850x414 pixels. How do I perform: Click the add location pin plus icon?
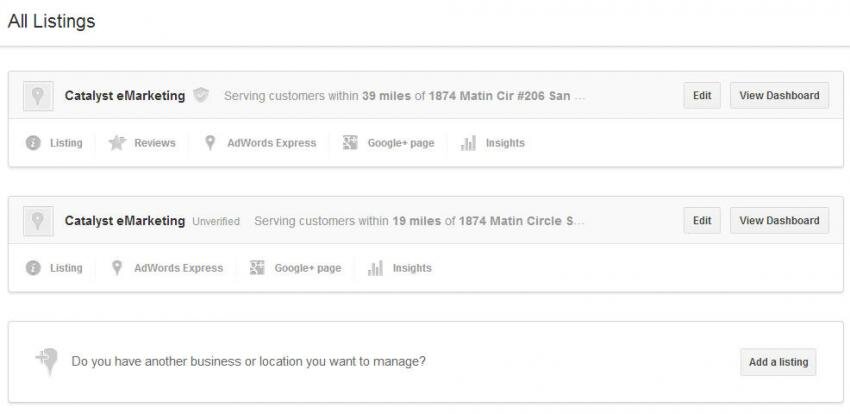[47, 361]
